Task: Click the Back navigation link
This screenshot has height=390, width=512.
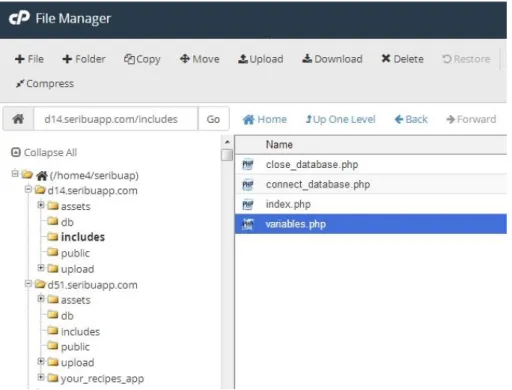Action: 411,119
